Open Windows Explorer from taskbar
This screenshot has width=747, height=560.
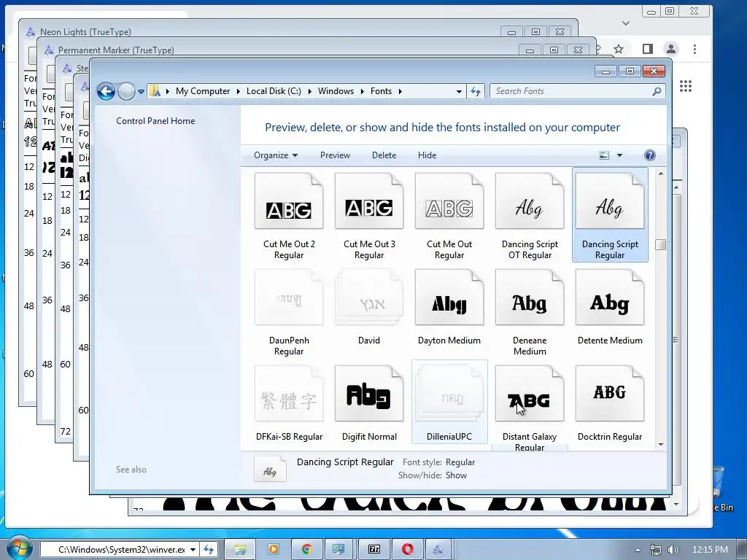[239, 550]
